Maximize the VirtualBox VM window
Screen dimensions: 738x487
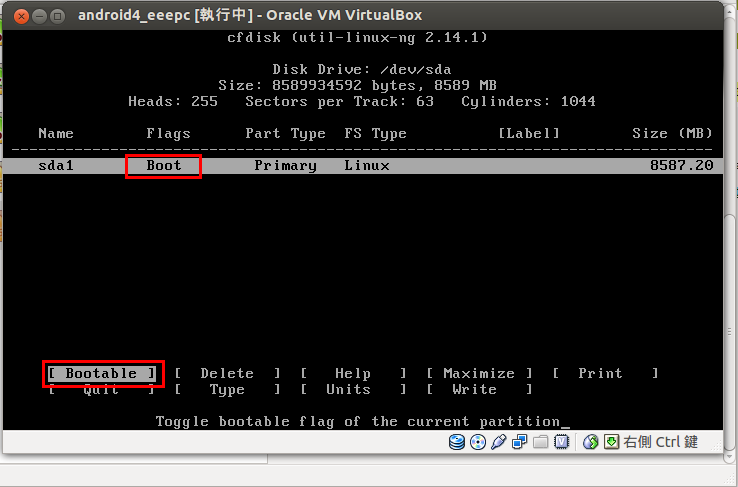(x=57, y=16)
